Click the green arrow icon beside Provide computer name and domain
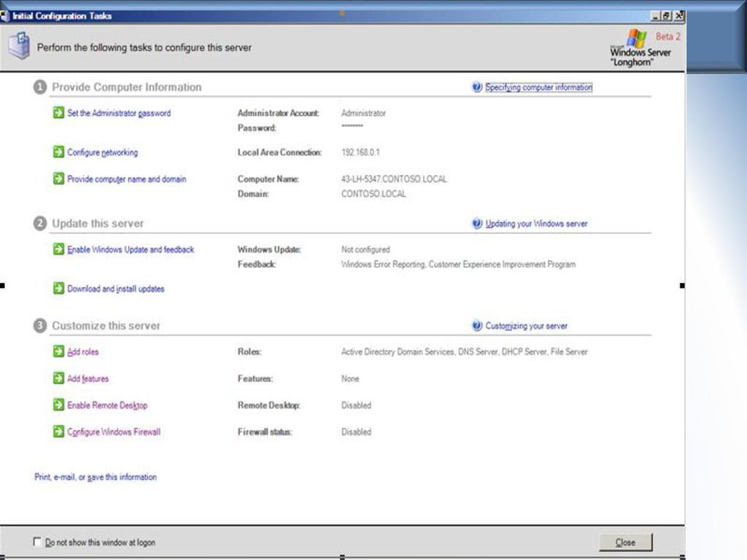This screenshot has width=747, height=560. point(58,179)
